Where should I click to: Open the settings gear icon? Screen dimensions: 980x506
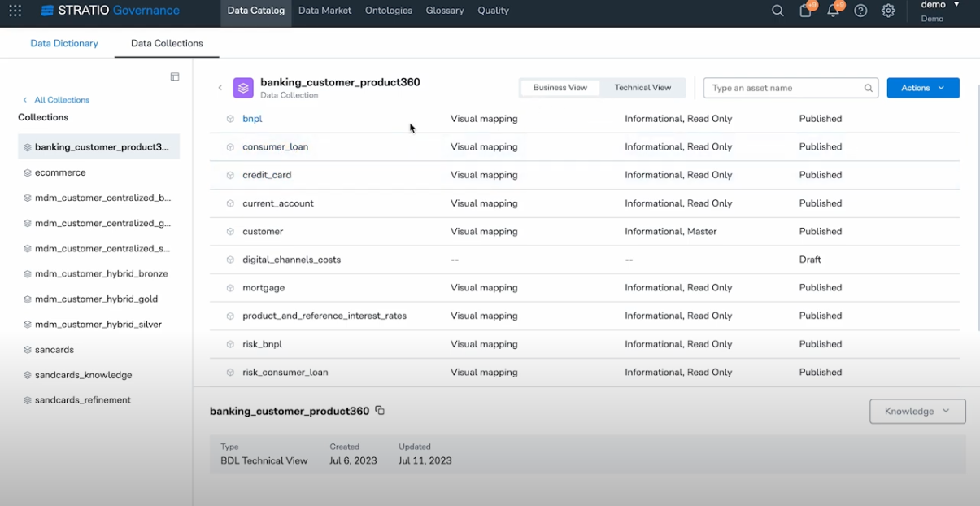click(x=888, y=11)
